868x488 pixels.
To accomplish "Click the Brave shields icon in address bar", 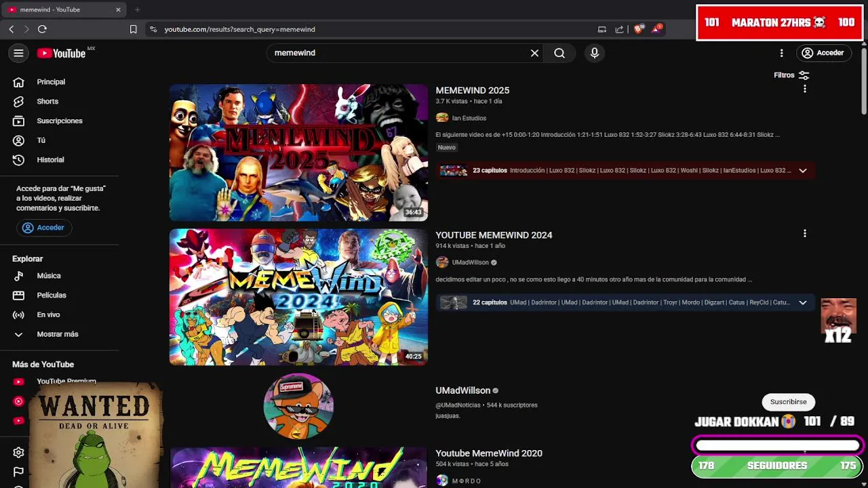I will (639, 29).
